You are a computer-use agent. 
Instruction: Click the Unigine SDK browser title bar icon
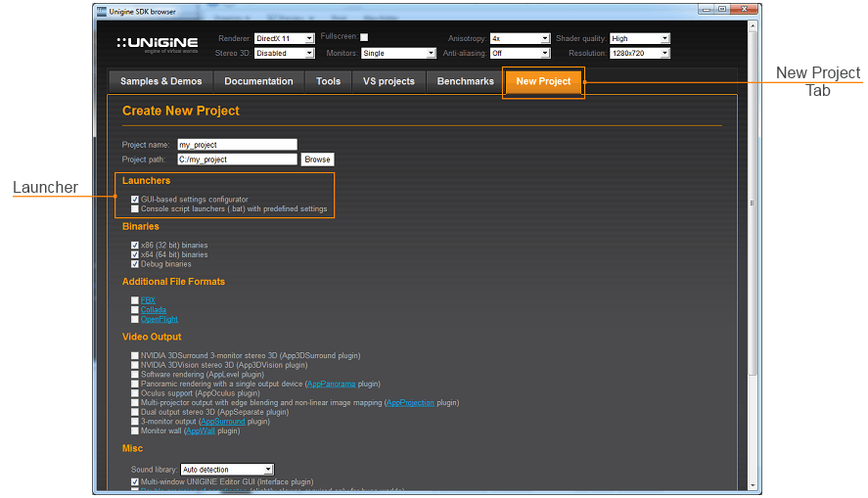point(102,12)
